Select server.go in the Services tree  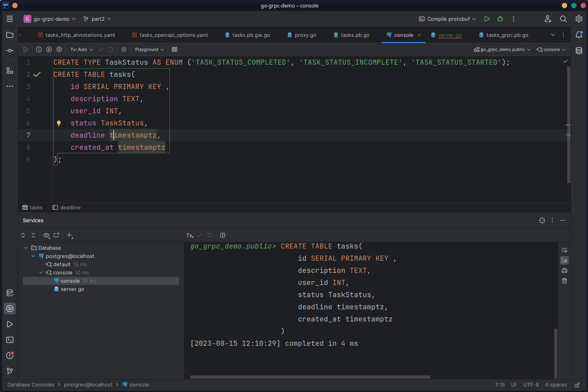pyautogui.click(x=72, y=289)
